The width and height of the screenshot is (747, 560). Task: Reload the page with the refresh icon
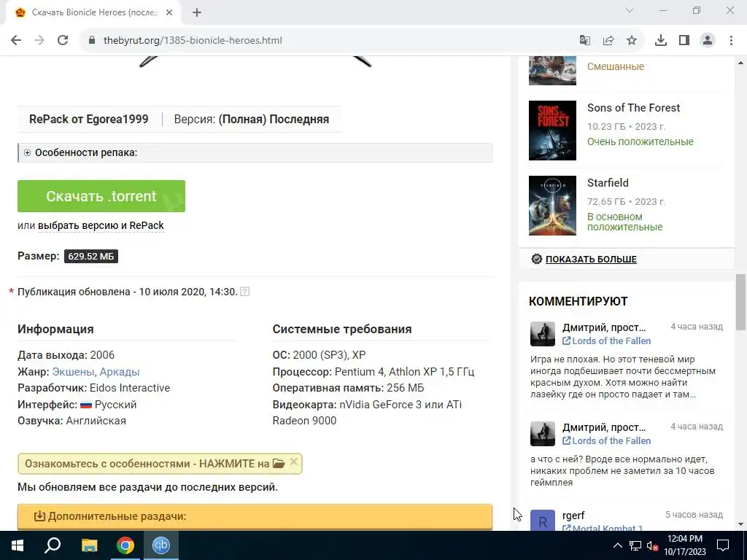pos(63,41)
